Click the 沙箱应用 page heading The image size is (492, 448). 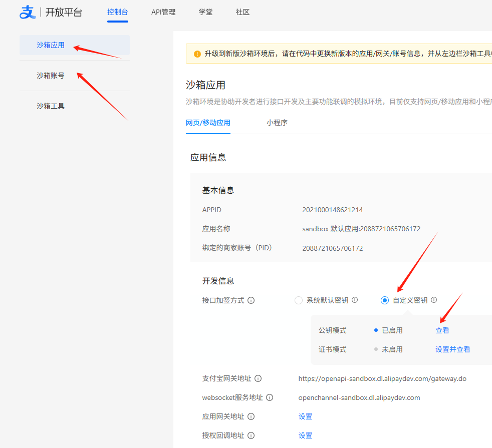(205, 85)
